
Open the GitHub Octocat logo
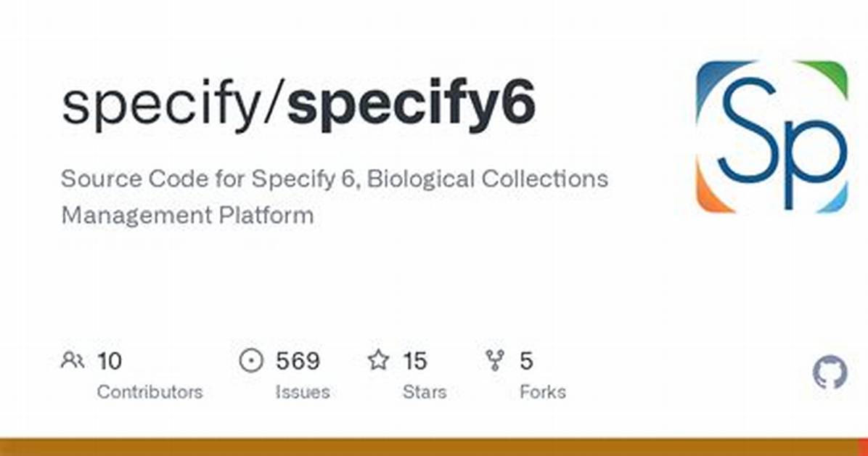[830, 372]
